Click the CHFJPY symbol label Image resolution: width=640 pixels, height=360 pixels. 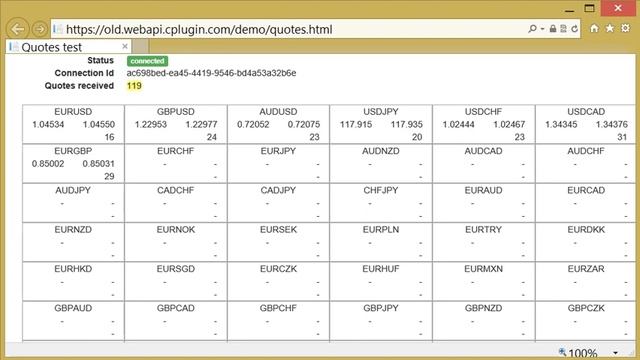(x=381, y=190)
